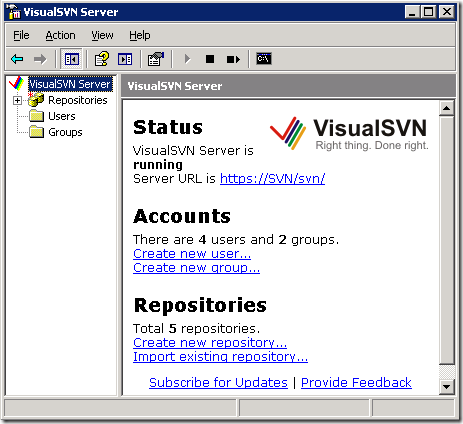
Task: Toggle the Show/Hide Console Tree icon
Action: click(x=72, y=59)
